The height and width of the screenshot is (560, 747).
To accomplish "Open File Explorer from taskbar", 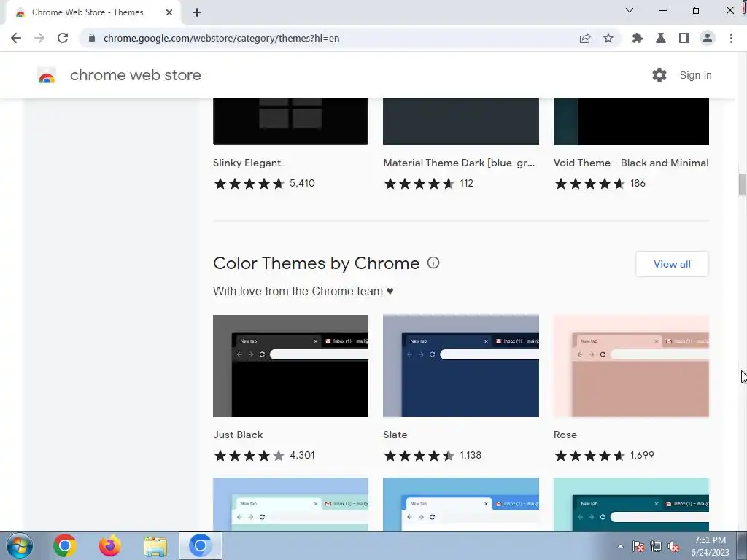I will tap(155, 546).
